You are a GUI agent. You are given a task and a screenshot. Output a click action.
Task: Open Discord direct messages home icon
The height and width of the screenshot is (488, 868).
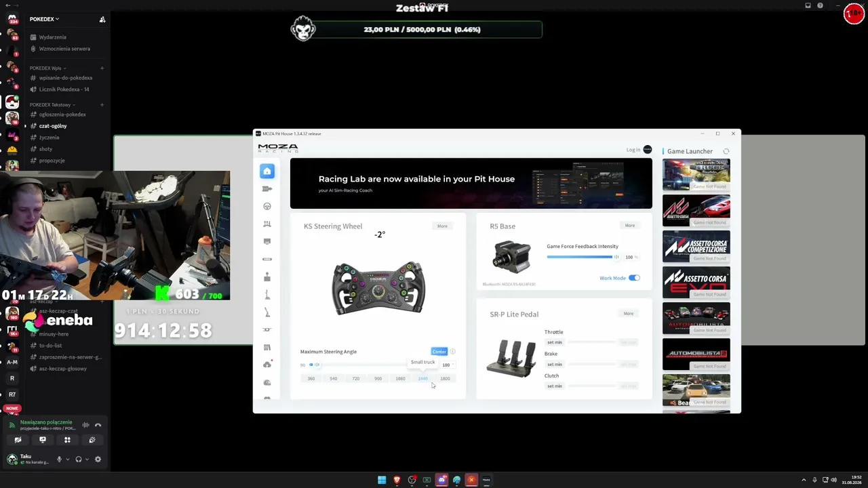(12, 19)
